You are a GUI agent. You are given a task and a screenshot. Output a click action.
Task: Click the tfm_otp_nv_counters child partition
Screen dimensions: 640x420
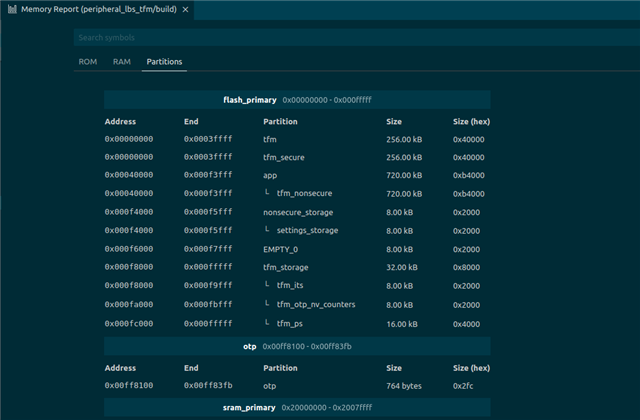click(x=315, y=304)
